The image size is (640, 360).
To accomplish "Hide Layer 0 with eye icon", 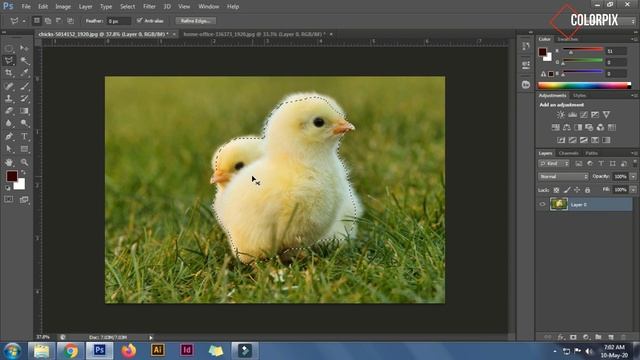I will pyautogui.click(x=542, y=204).
